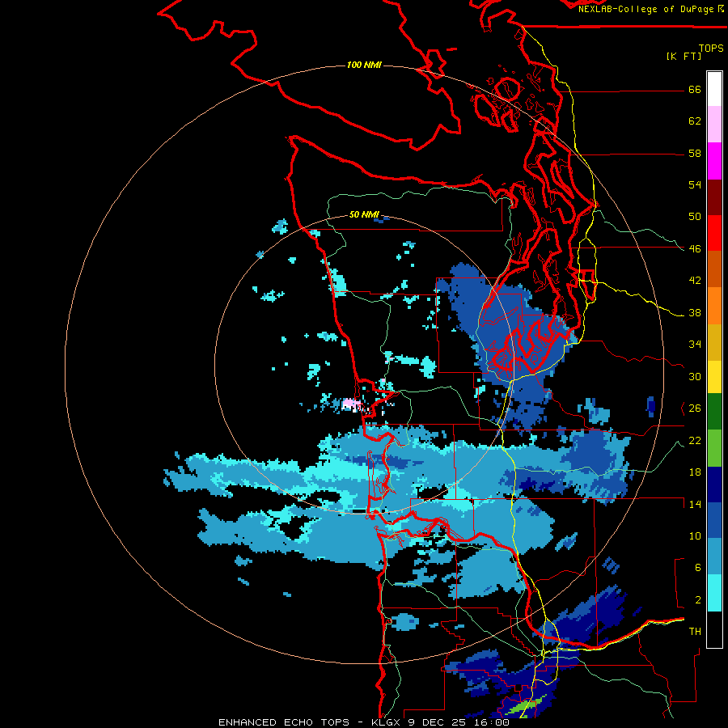
Task: Select the gold 38 kft legend swatch
Action: pyautogui.click(x=714, y=342)
